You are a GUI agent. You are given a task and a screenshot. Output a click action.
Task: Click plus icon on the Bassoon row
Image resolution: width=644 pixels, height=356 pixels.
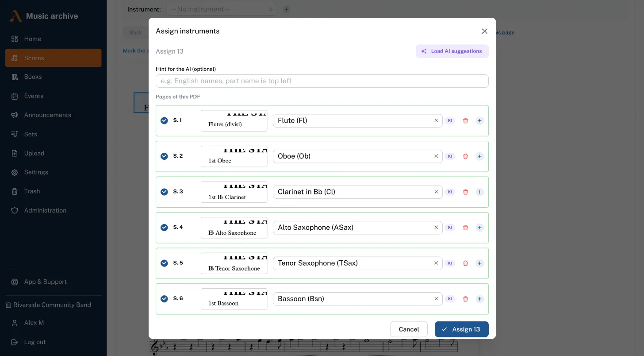[479, 299]
